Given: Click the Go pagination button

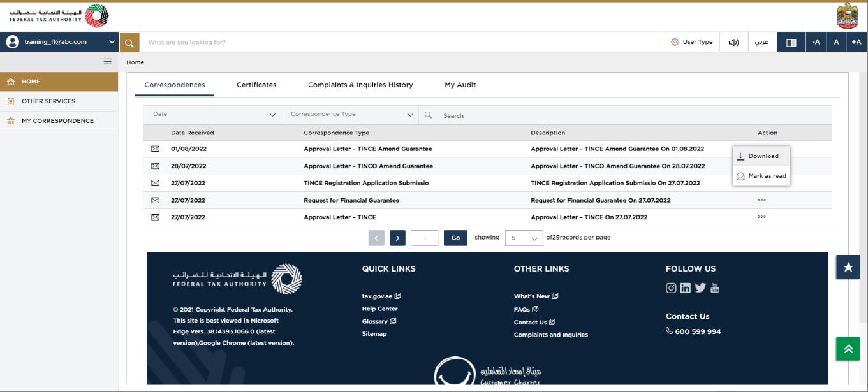Looking at the screenshot, I should [x=455, y=238].
